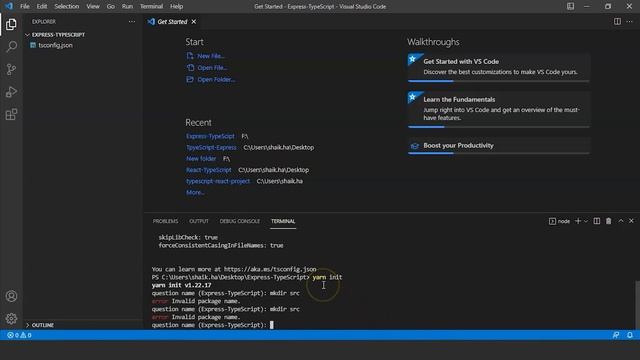Open recent typescript-react-project
The width and height of the screenshot is (640, 360).
pos(218,181)
